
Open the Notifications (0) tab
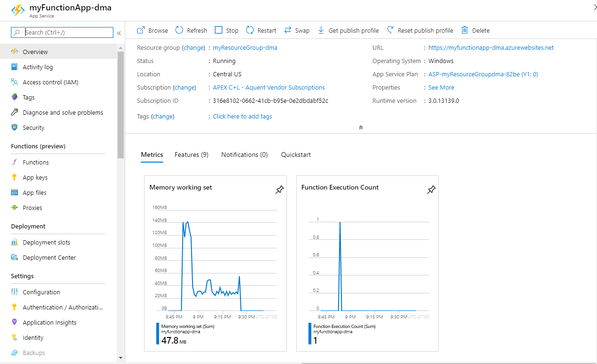tap(244, 155)
